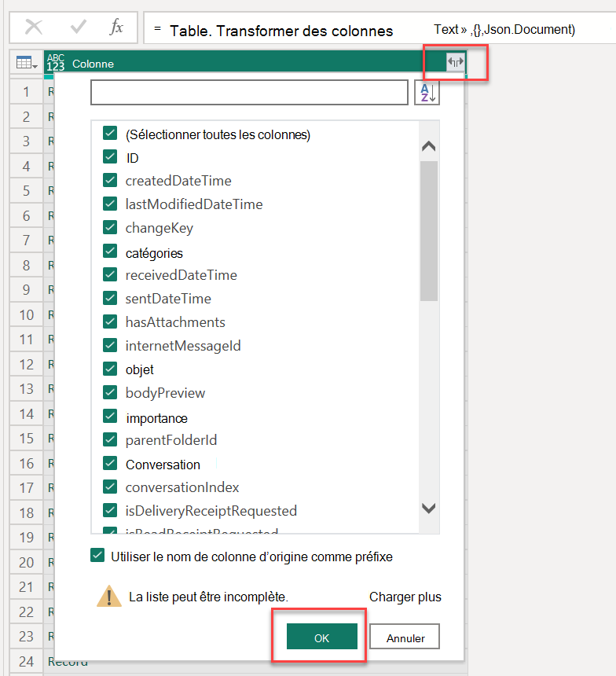Image resolution: width=616 pixels, height=676 pixels.
Task: Uncheck the createdDateTime checkbox
Action: click(110, 180)
